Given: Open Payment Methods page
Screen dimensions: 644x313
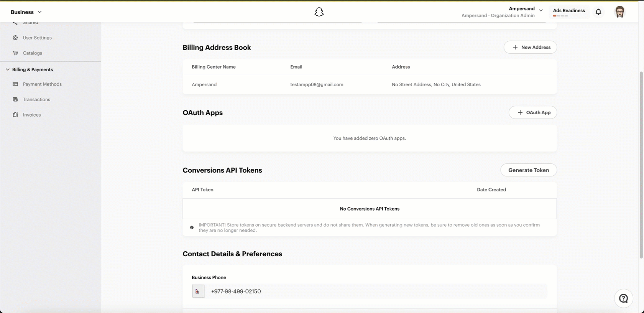Looking at the screenshot, I should click(x=42, y=84).
